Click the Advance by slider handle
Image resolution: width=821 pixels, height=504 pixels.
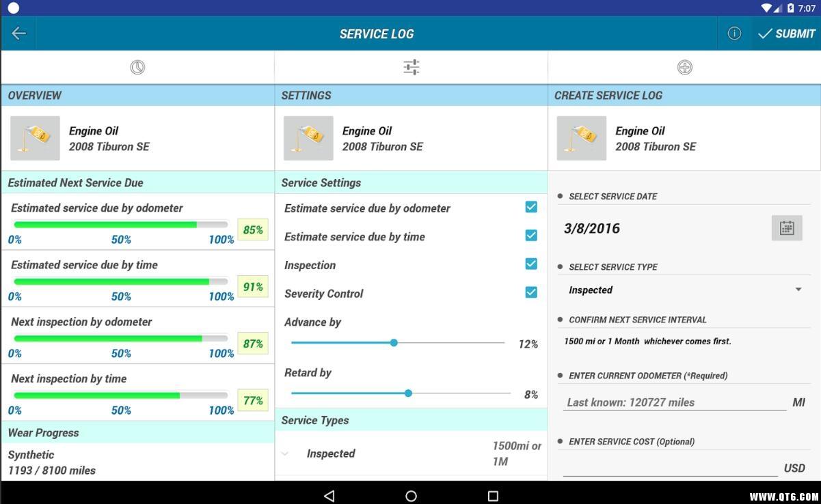394,343
